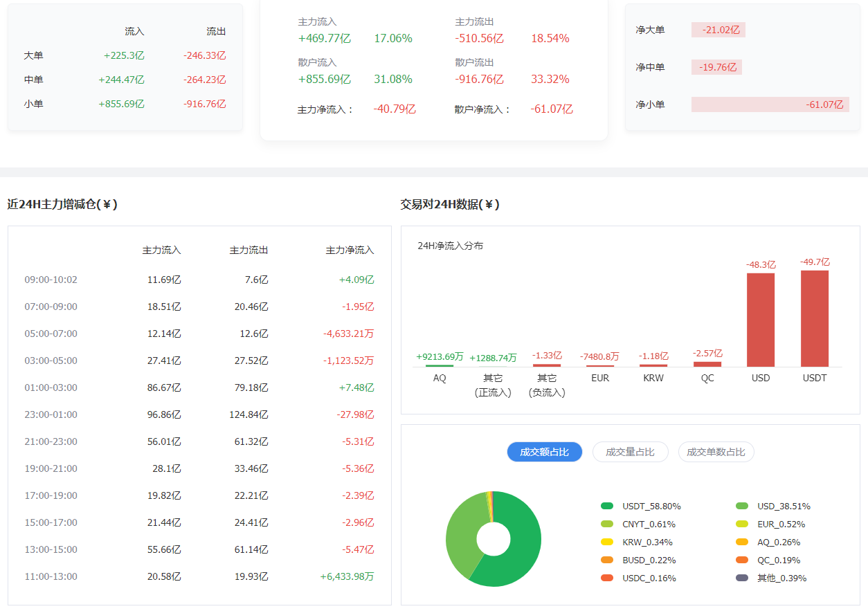
Task: Select the 成交额占比 tab
Action: click(544, 452)
